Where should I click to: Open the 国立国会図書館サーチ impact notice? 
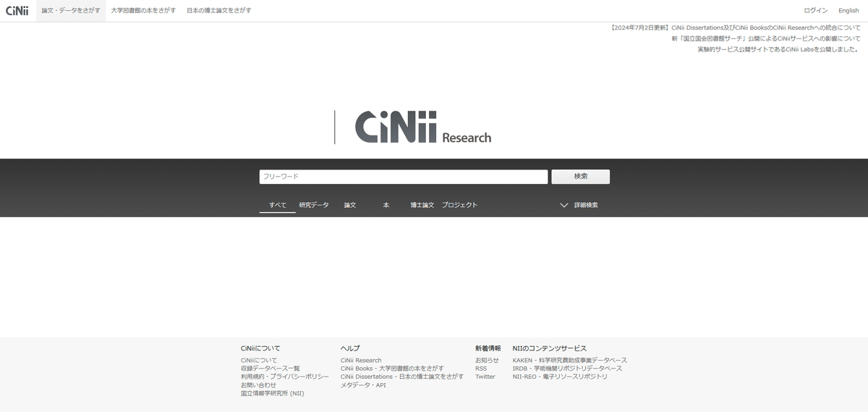[766, 38]
